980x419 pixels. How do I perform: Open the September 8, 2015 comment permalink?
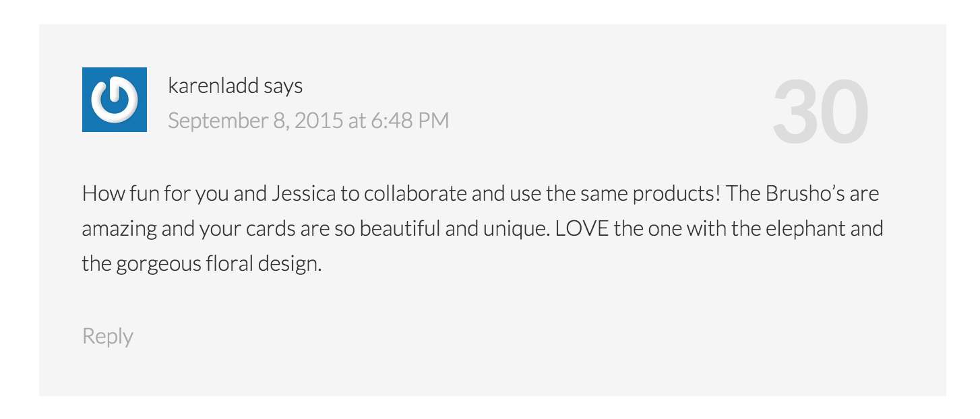pos(308,121)
